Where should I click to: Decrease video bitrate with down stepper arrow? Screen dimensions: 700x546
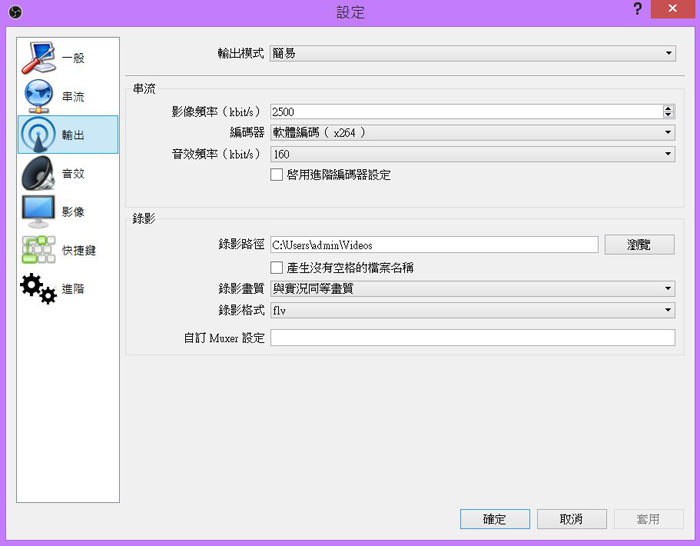[668, 115]
